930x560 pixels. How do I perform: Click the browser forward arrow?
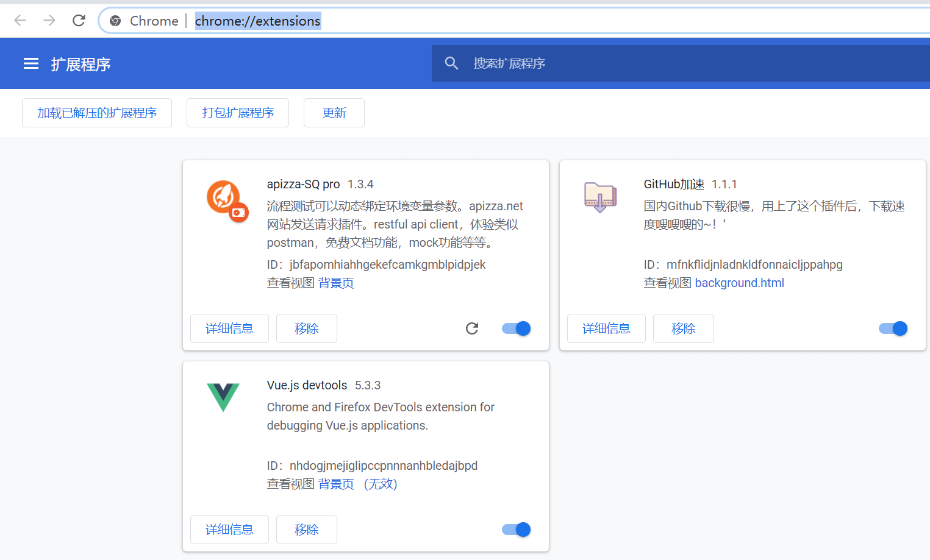49,21
